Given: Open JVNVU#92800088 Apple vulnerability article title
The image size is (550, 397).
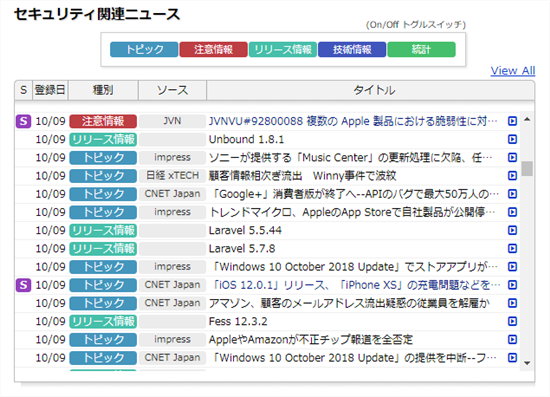Looking at the screenshot, I should point(353,121).
